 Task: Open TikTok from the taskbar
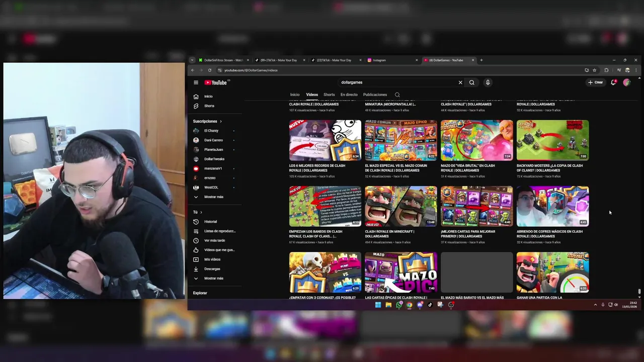pos(430,305)
